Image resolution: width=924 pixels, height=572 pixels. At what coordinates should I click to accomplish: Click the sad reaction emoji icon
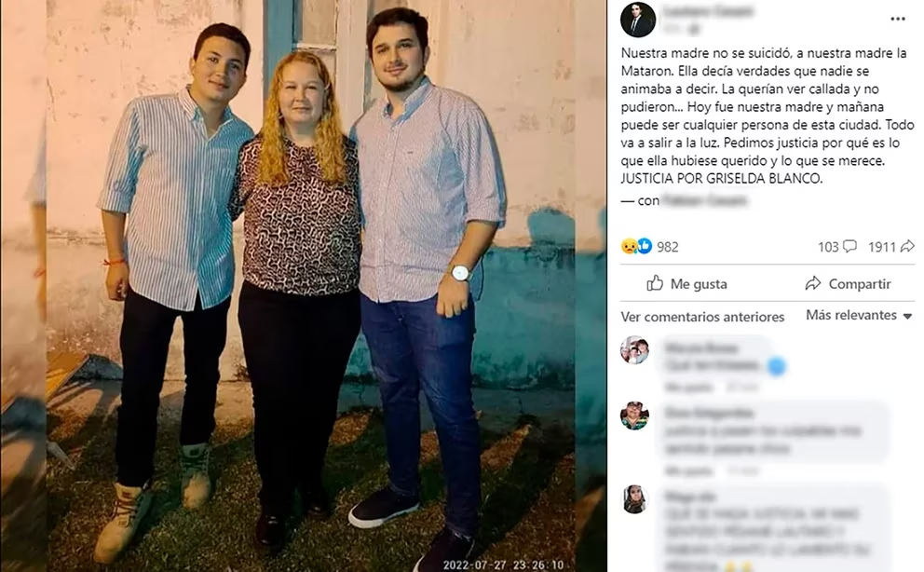[x=629, y=246]
